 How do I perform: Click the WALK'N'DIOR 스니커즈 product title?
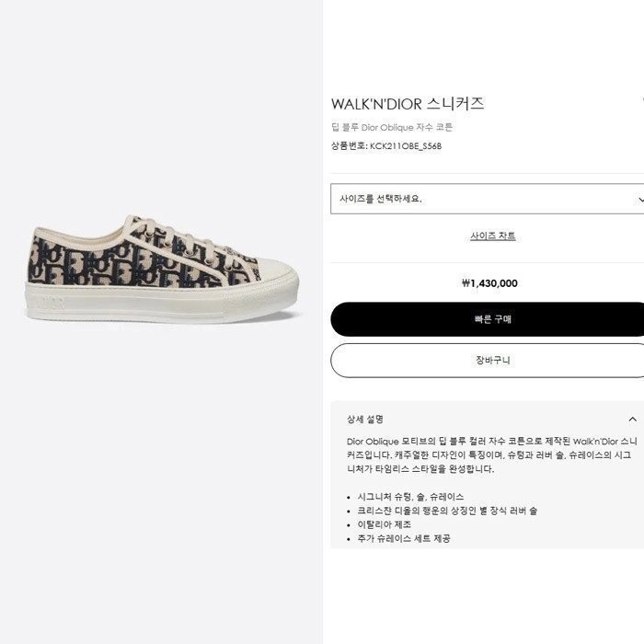click(408, 104)
